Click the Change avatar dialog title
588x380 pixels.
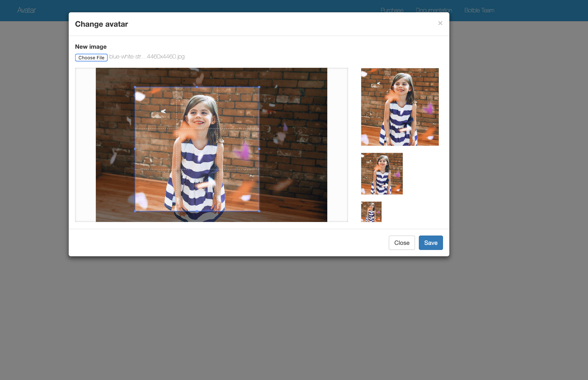pos(102,24)
